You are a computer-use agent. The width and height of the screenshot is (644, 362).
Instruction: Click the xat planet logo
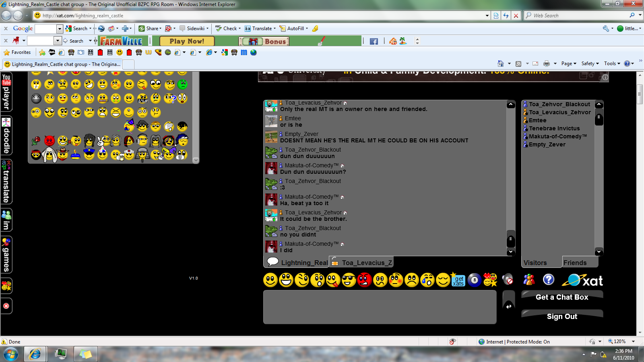tap(582, 280)
